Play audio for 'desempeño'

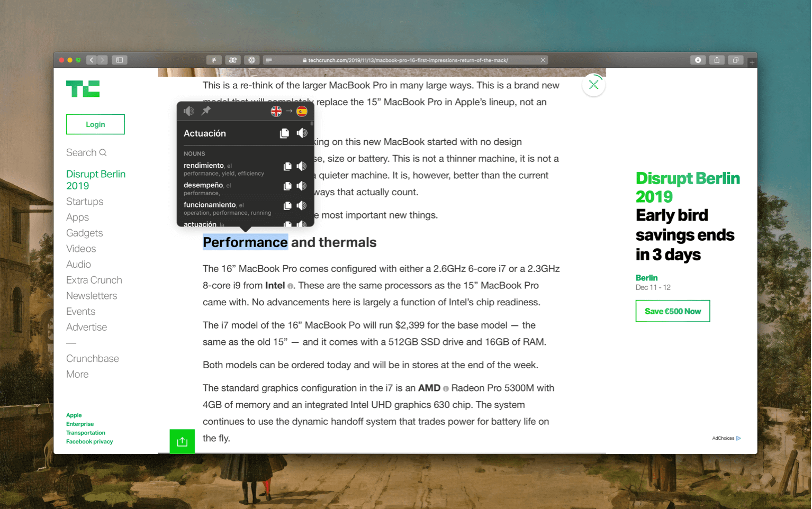[x=302, y=186]
